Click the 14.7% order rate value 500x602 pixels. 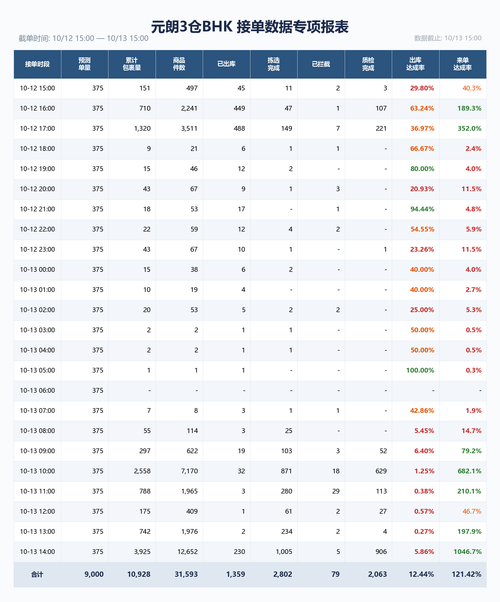click(x=471, y=431)
